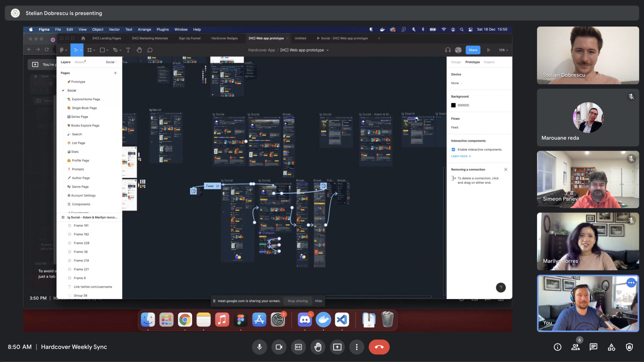Image resolution: width=644 pixels, height=362 pixels.
Task: Toggle Enable interactive components checkbox
Action: coord(453,150)
